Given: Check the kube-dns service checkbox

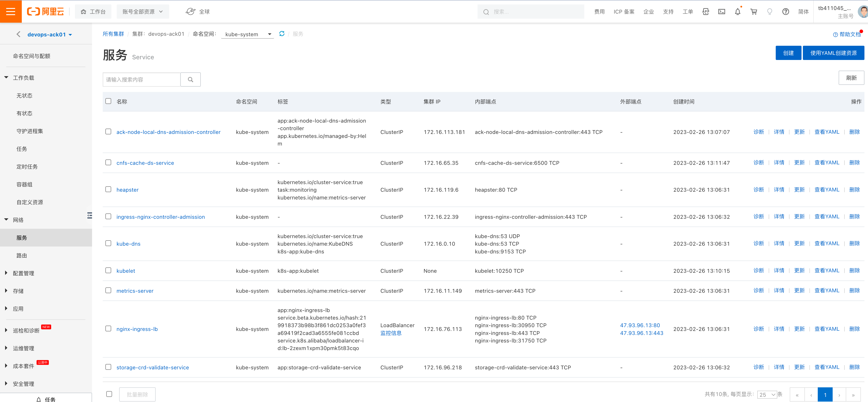Looking at the screenshot, I should coord(108,243).
